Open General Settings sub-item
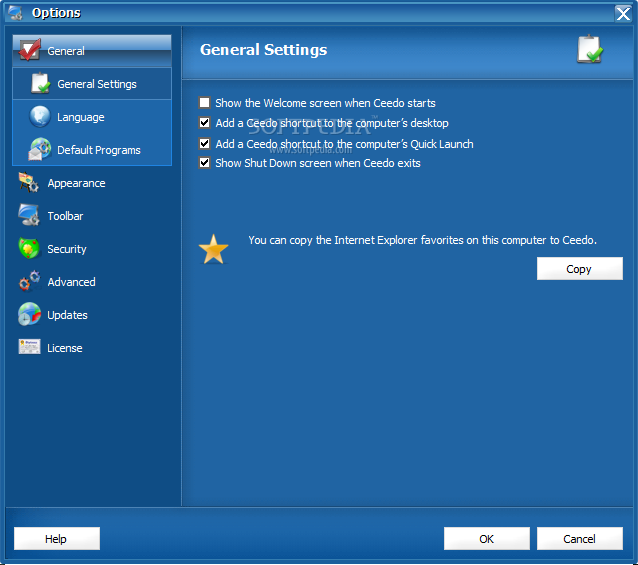Image resolution: width=638 pixels, height=565 pixels. (x=92, y=84)
